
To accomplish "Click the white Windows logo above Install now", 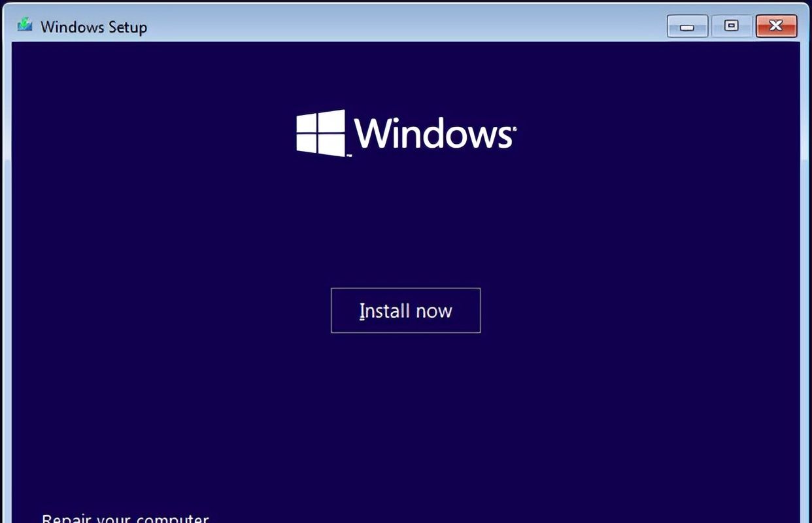I will pos(320,133).
